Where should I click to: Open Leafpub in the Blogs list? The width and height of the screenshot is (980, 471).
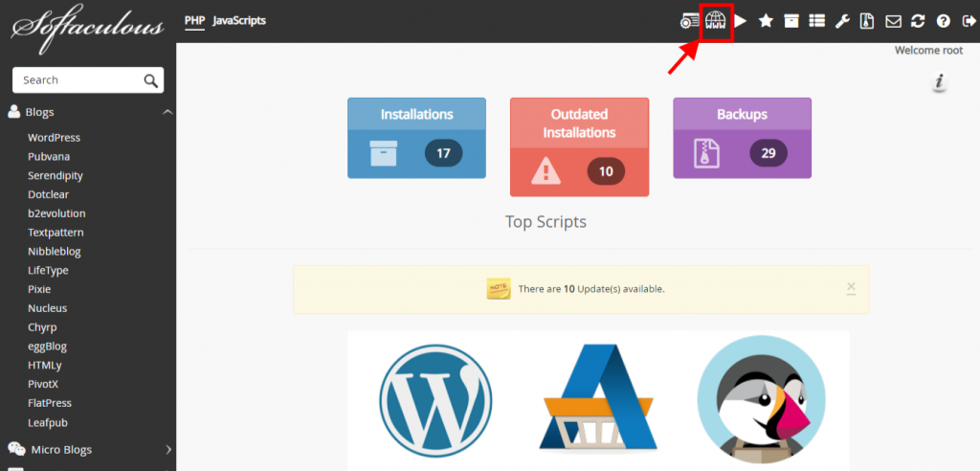click(48, 423)
